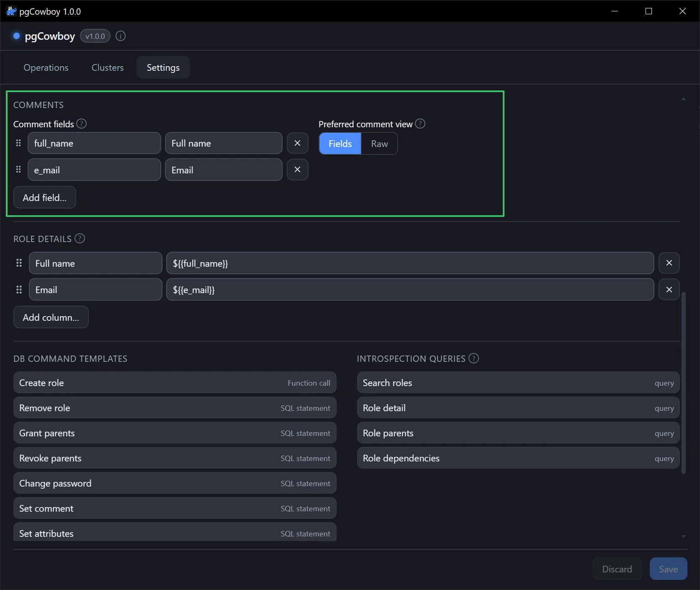Open help icon beside Preferred comment view
Image resolution: width=700 pixels, height=590 pixels.
[420, 124]
